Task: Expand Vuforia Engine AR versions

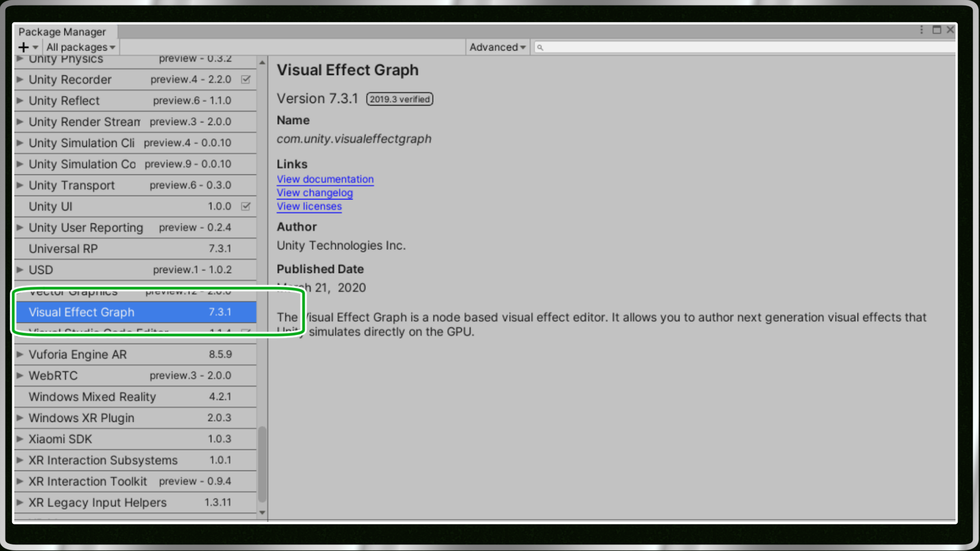Action: point(20,354)
